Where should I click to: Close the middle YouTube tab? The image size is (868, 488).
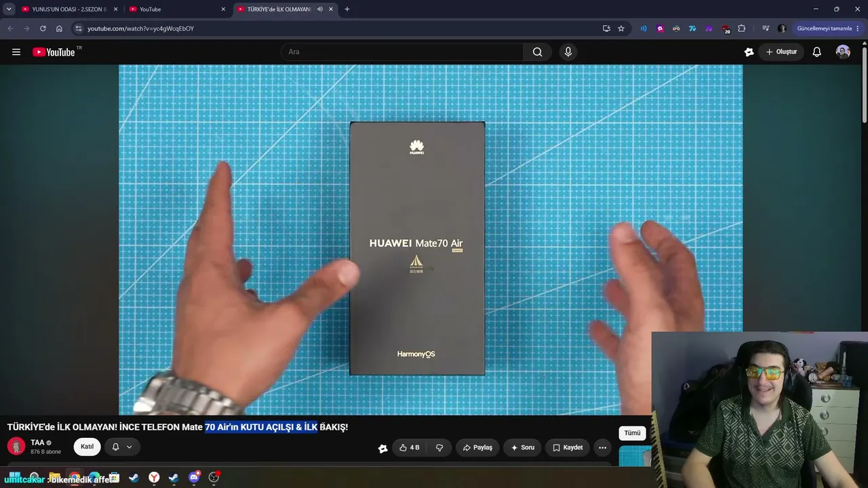click(x=223, y=9)
